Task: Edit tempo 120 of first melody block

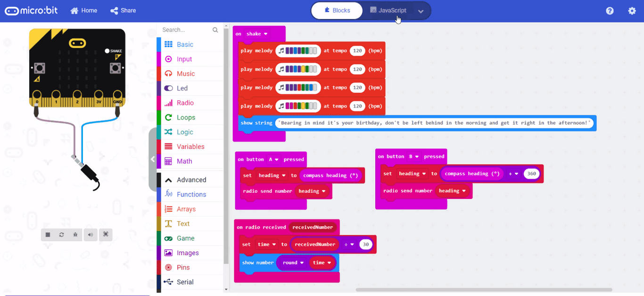Action: [x=357, y=50]
